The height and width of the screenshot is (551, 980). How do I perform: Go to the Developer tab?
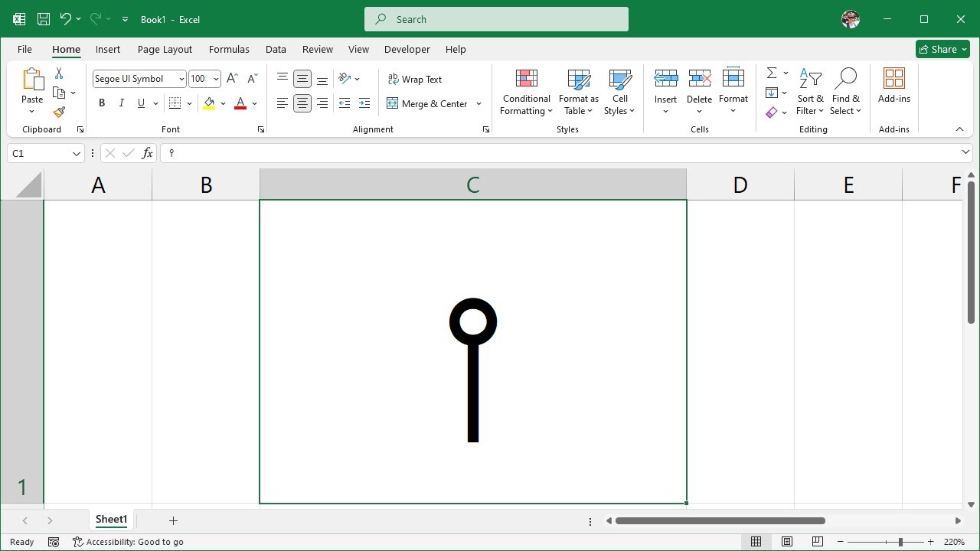[x=407, y=49]
